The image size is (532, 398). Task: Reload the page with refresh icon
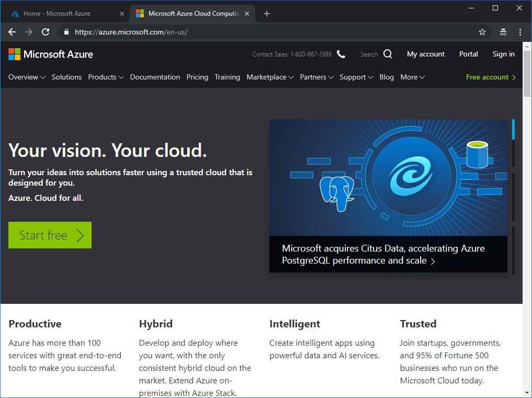point(46,32)
